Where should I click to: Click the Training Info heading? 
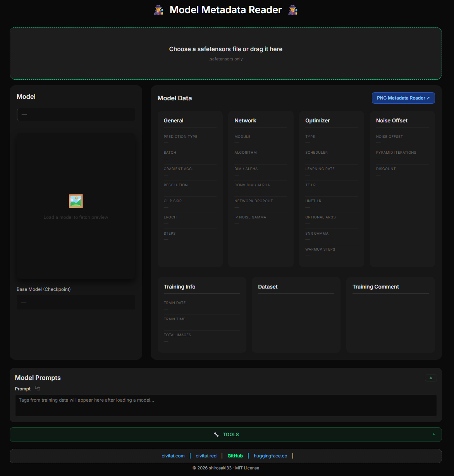[x=179, y=287]
